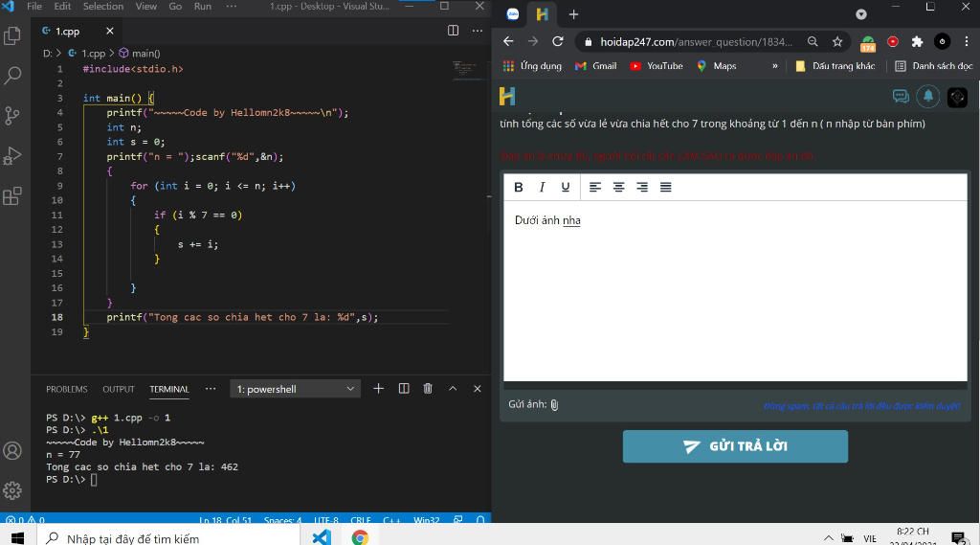Justify text in answer editor
Viewport: 980px width, 545px height.
coord(666,187)
